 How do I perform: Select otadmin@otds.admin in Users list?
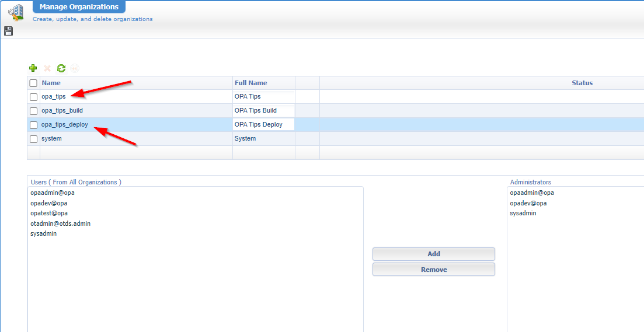click(x=60, y=223)
